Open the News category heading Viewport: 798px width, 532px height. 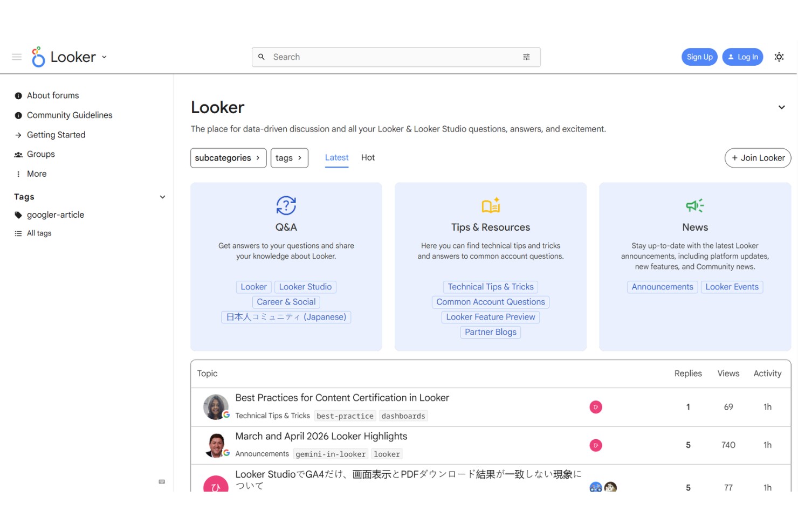coord(695,227)
